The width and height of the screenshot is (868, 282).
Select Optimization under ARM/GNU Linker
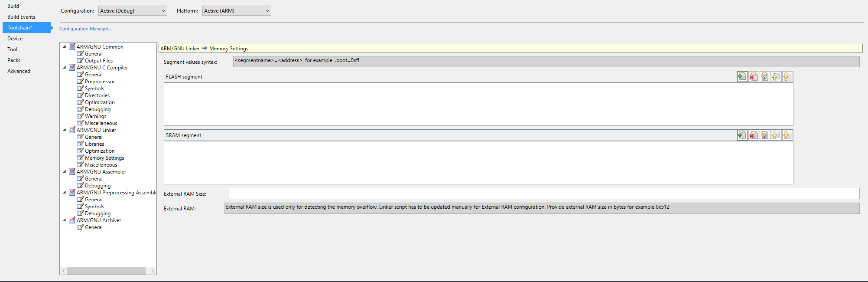pos(100,151)
